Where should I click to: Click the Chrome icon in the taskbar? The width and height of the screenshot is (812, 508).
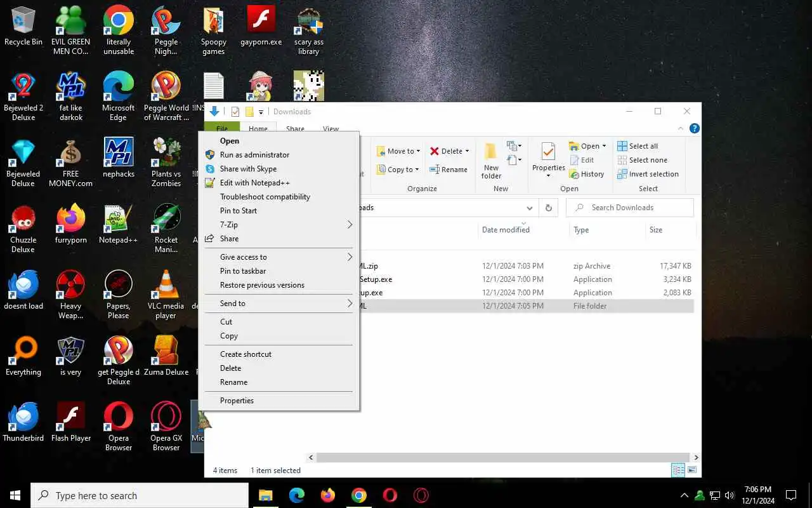click(359, 495)
